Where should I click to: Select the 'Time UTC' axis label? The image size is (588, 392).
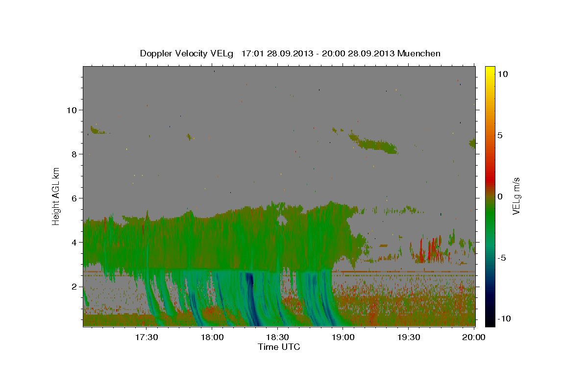[279, 347]
